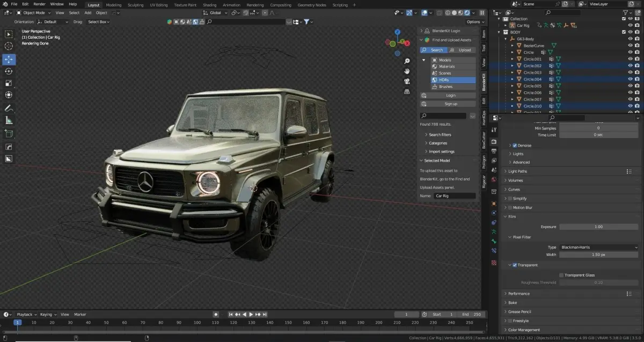The width and height of the screenshot is (644, 342).
Task: Click the BlenderKit Sign up button
Action: (448, 104)
